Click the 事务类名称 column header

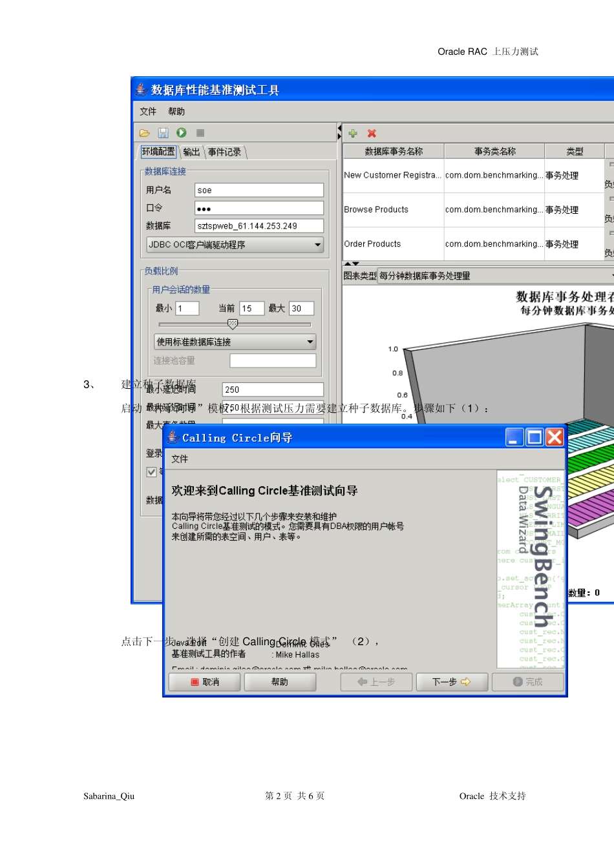[495, 151]
